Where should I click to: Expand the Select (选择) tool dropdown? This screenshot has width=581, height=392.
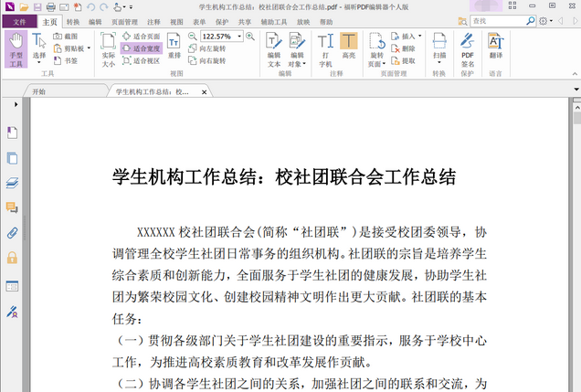tap(39, 62)
